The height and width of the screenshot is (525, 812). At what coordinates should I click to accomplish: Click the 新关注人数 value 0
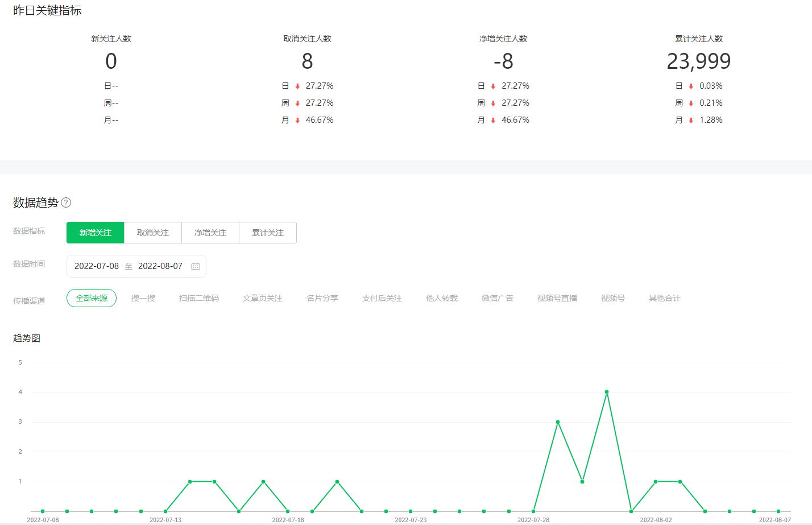(x=111, y=61)
